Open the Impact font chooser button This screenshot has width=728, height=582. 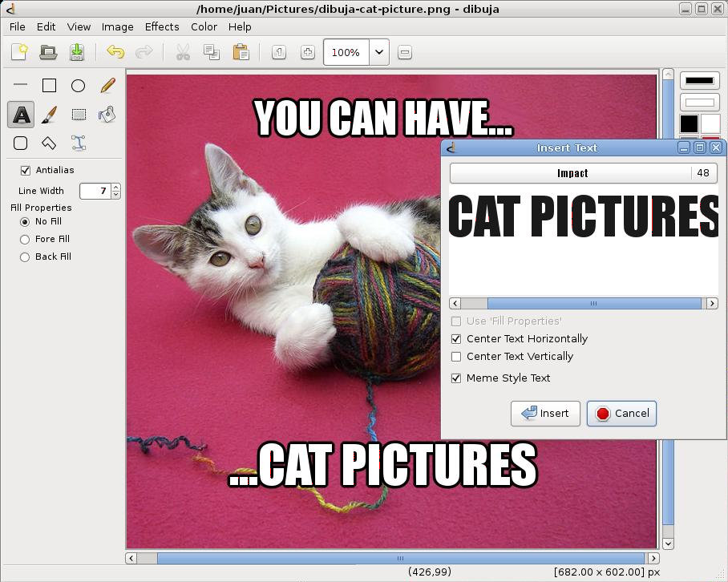pos(584,173)
